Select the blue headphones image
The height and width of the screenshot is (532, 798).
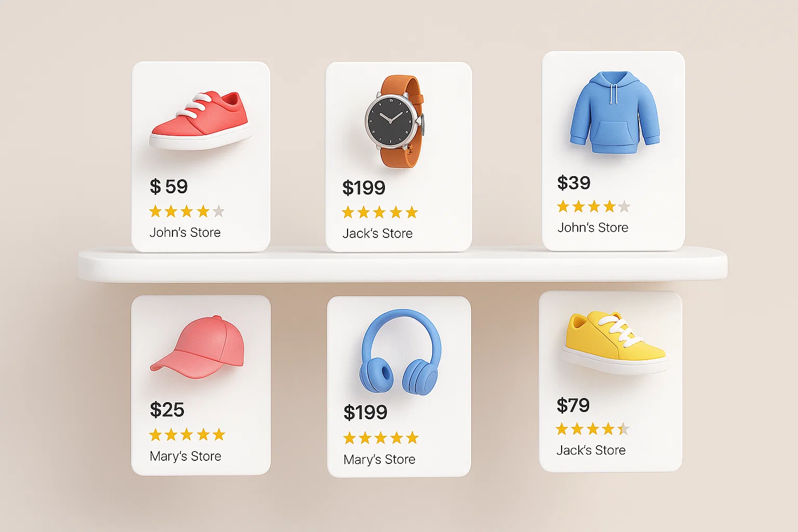point(401,352)
